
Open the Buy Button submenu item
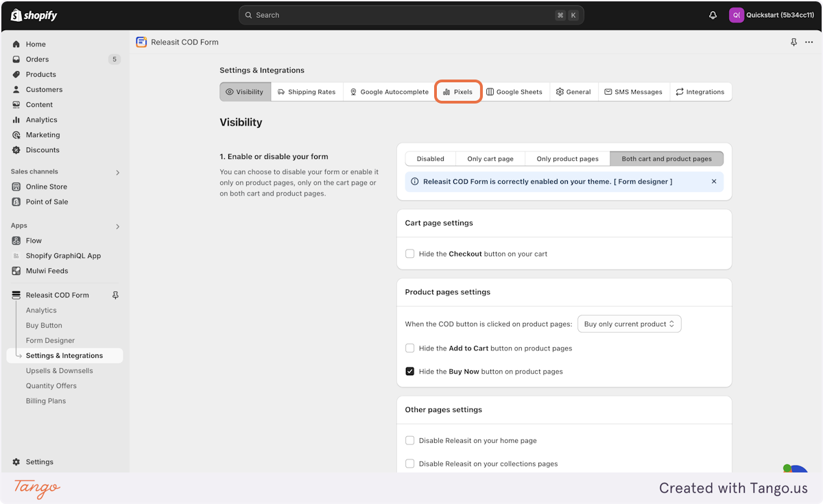(44, 326)
